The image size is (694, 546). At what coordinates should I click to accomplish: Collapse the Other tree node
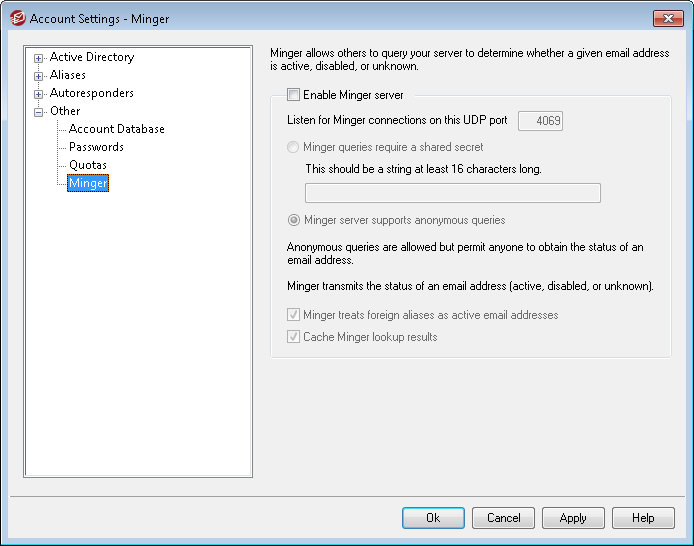click(39, 112)
